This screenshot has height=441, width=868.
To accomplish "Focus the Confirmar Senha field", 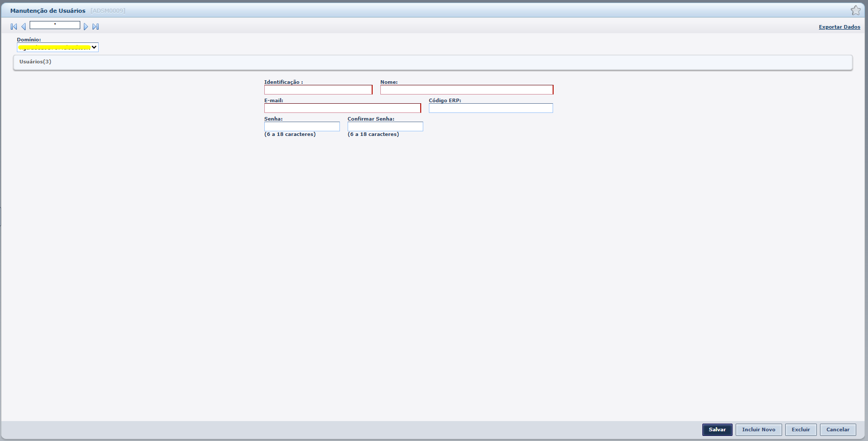I will (x=385, y=127).
